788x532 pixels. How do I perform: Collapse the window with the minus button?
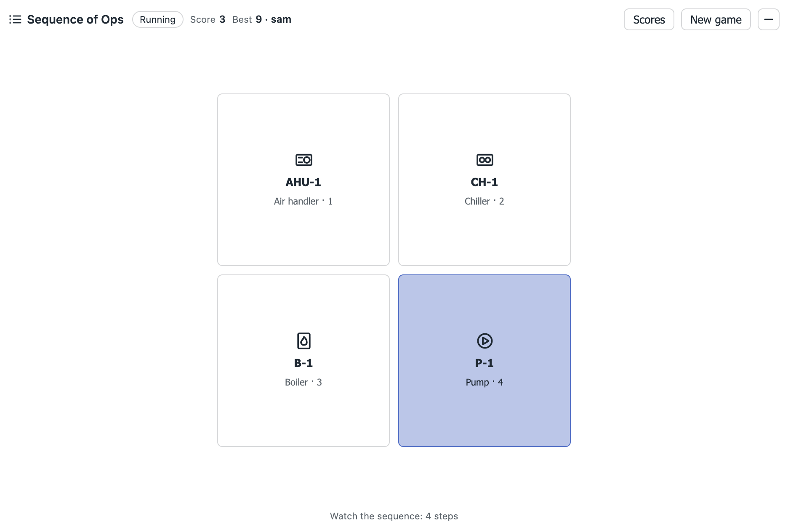point(768,19)
